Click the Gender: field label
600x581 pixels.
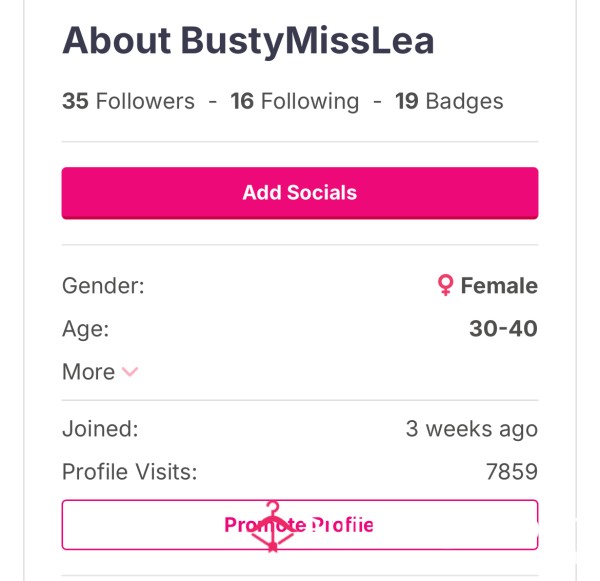pos(103,286)
